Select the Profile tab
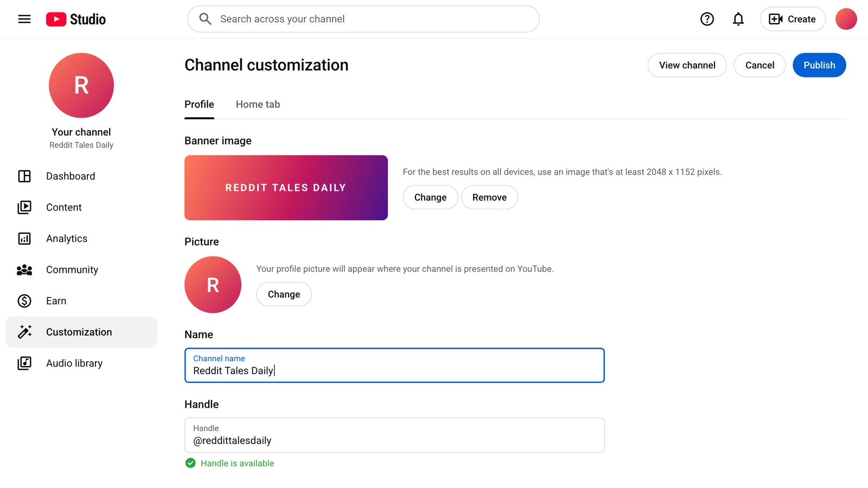 pyautogui.click(x=199, y=104)
